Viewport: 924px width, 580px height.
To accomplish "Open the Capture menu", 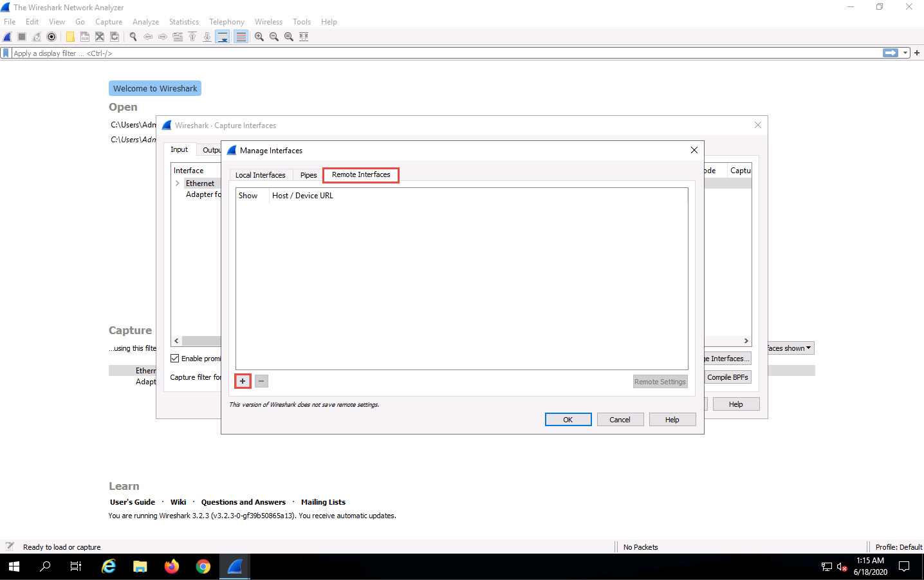I will coord(109,22).
